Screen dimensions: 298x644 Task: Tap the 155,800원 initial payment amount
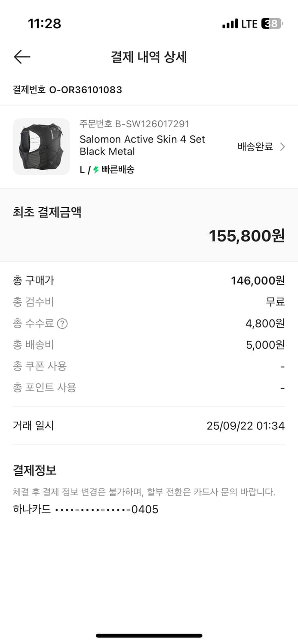coord(247,236)
